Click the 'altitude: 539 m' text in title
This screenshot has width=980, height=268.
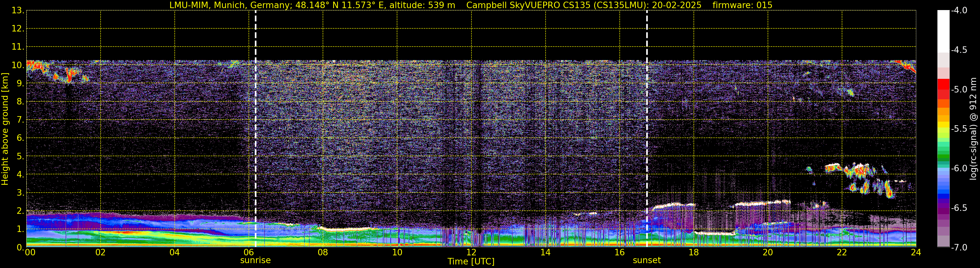tap(422, 5)
